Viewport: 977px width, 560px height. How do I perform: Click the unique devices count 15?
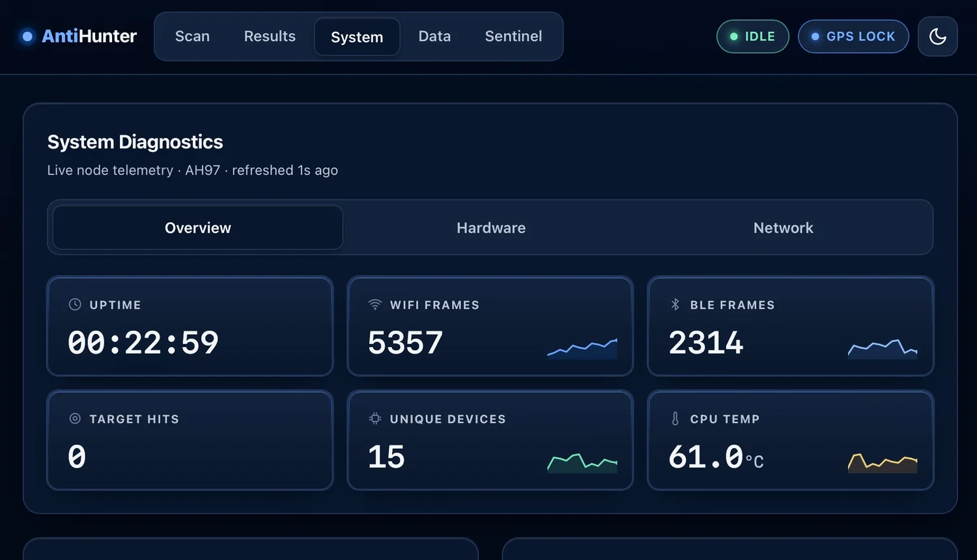[x=386, y=457]
